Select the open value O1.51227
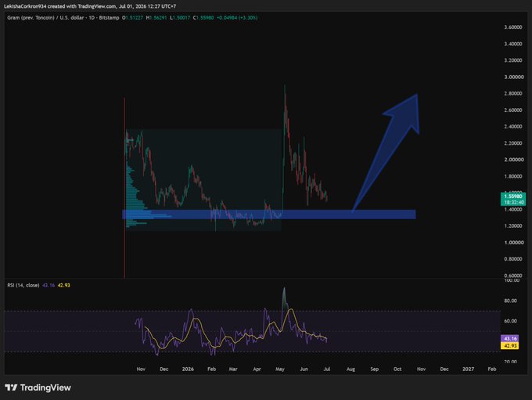The height and width of the screenshot is (400, 532). coord(133,18)
